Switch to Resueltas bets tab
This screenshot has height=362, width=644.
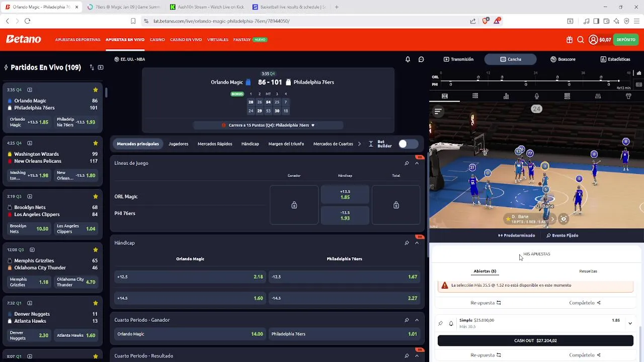pyautogui.click(x=588, y=271)
